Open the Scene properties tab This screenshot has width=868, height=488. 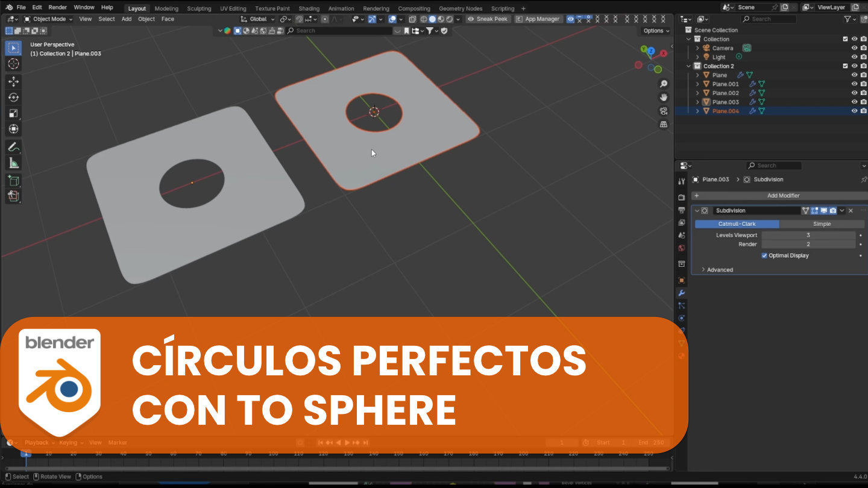[x=682, y=235]
